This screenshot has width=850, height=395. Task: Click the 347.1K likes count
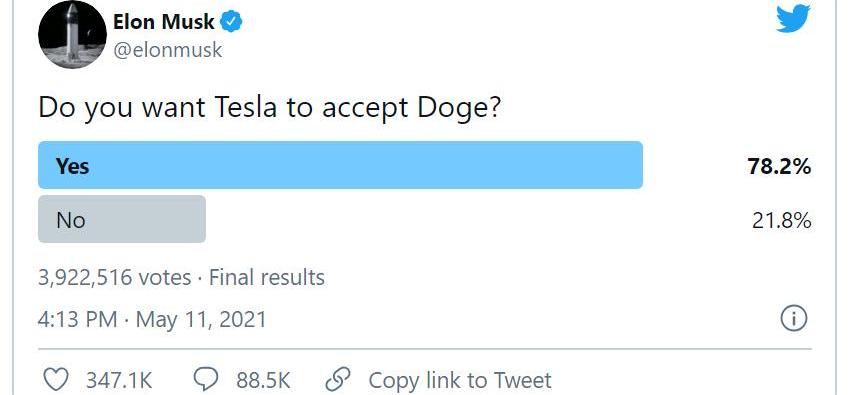[119, 380]
